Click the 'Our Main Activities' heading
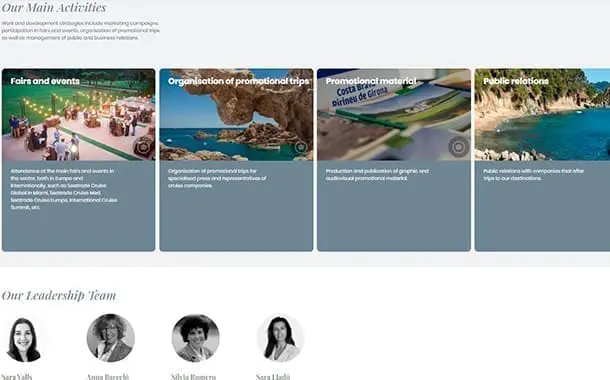The image size is (610, 380). (x=54, y=7)
